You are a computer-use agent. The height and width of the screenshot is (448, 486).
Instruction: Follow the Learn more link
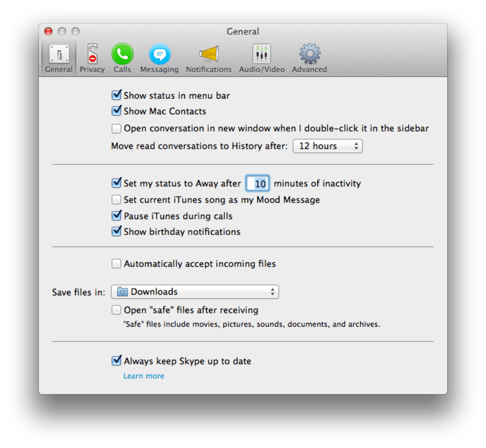tap(144, 376)
